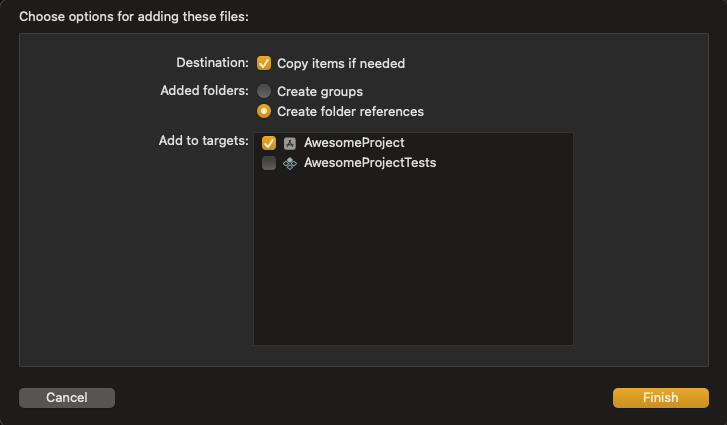Select the AwesomeProjectTests target name
The height and width of the screenshot is (425, 727).
[x=370, y=163]
